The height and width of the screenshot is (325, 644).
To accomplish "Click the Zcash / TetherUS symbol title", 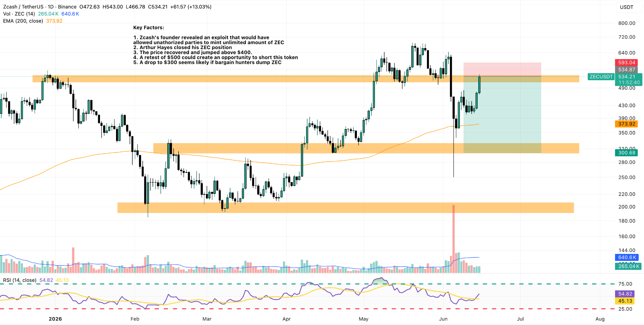I will click(40, 7).
